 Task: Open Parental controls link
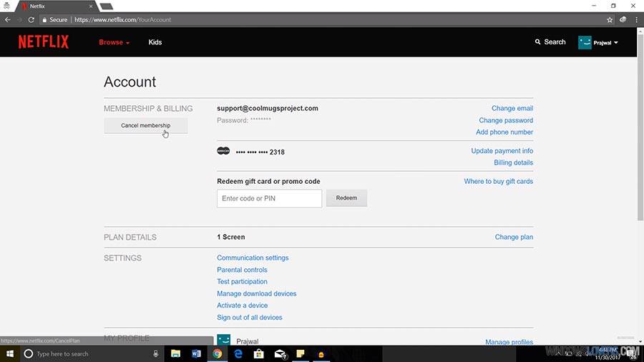[x=242, y=270]
